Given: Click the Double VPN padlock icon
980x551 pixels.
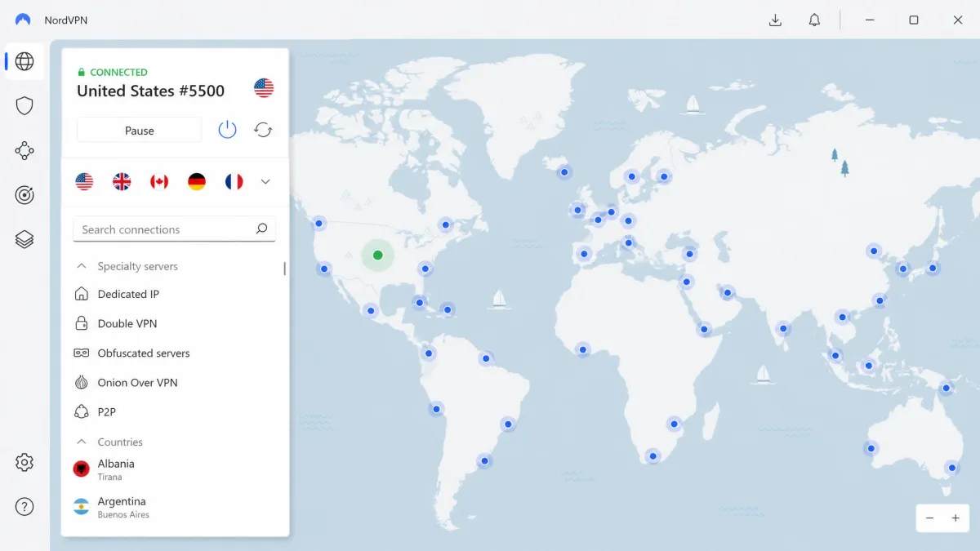Looking at the screenshot, I should pyautogui.click(x=82, y=323).
